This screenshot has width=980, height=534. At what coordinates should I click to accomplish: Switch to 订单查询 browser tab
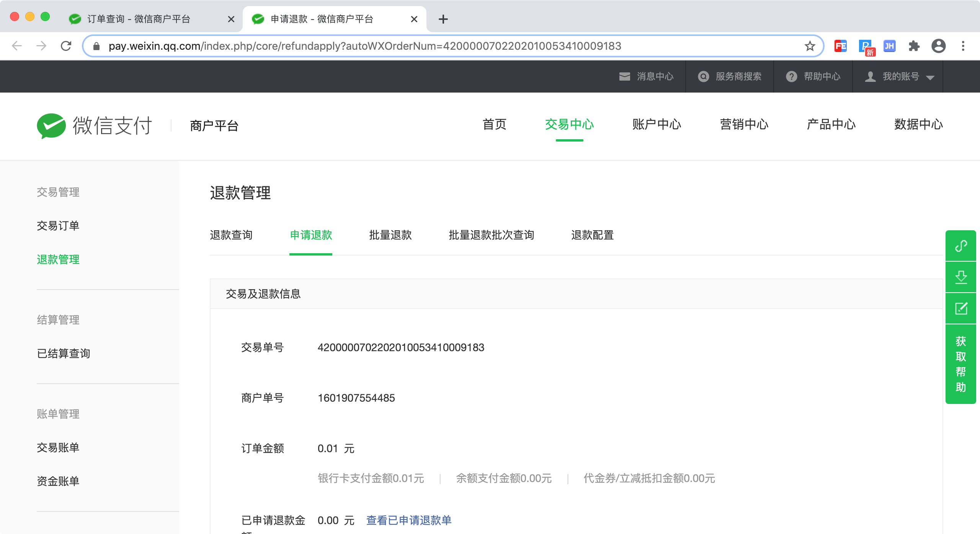click(x=139, y=19)
